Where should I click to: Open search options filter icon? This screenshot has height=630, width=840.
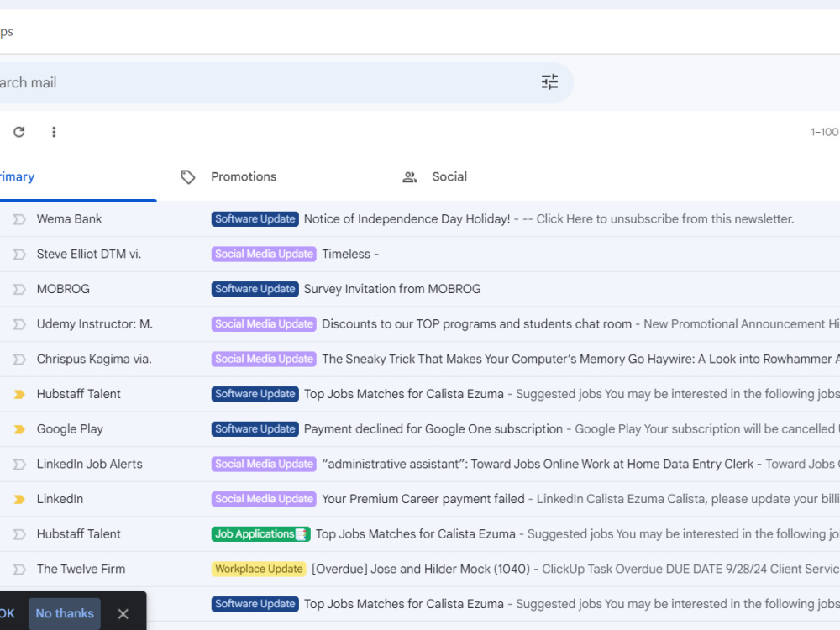point(549,82)
